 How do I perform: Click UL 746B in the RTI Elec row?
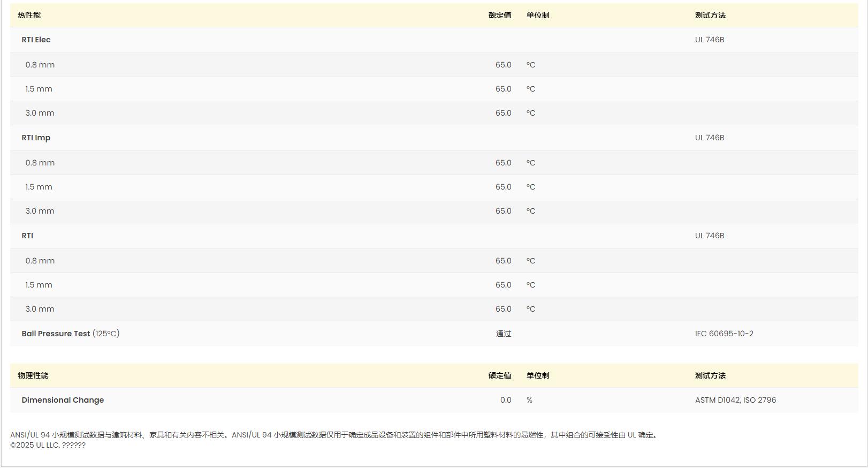(709, 40)
